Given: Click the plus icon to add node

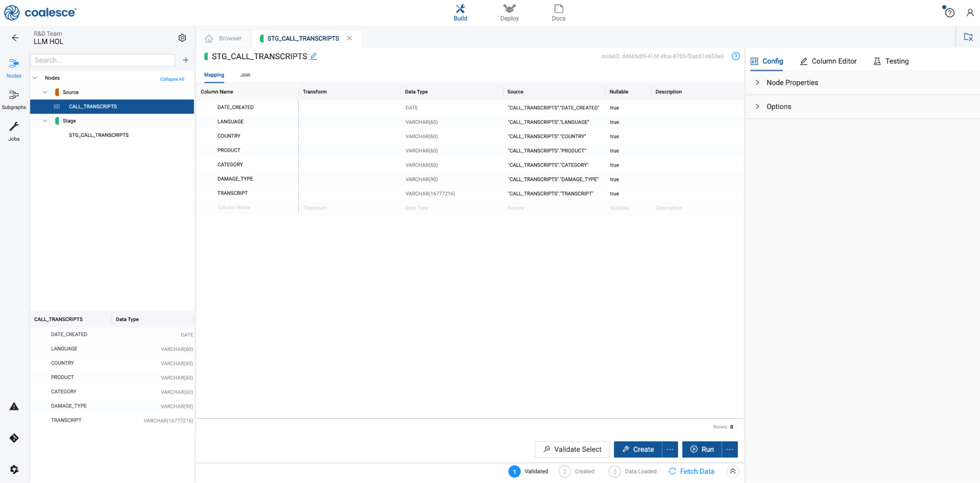Looking at the screenshot, I should 186,60.
